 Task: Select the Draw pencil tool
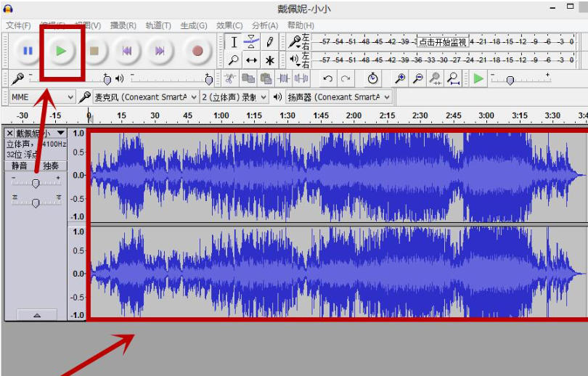pyautogui.click(x=270, y=42)
